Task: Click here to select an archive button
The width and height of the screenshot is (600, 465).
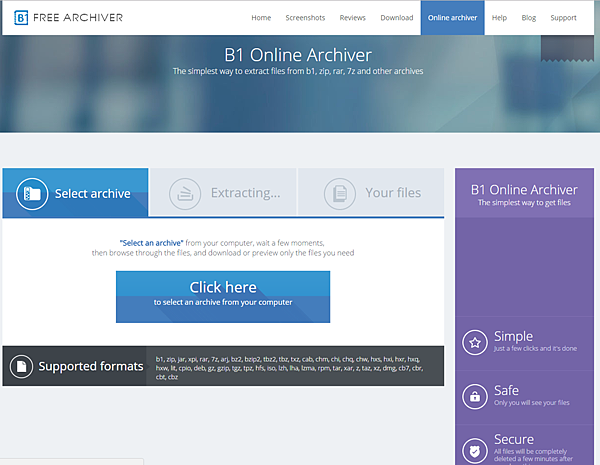Action: tap(223, 297)
